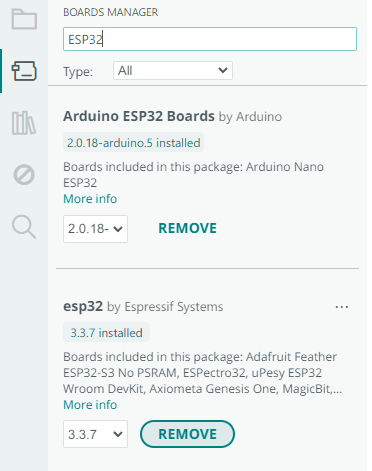Select the esp32 package title
This screenshot has width=372, height=471.
[83, 306]
